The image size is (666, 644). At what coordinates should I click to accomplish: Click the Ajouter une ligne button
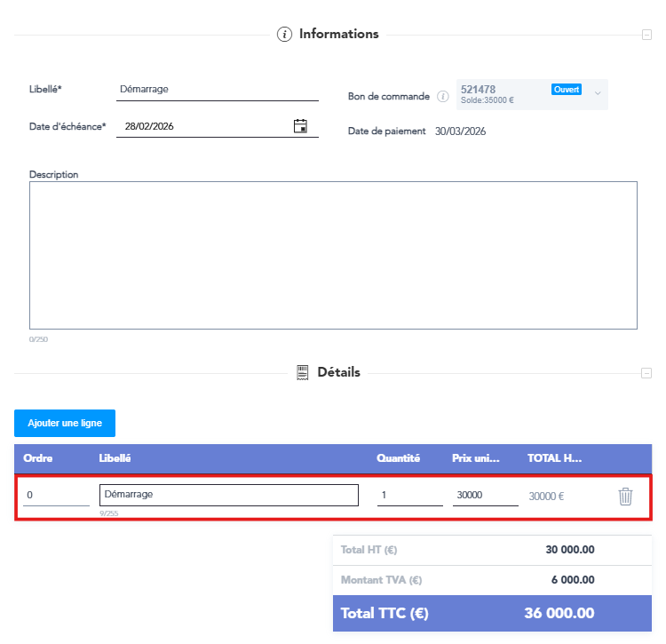point(65,423)
